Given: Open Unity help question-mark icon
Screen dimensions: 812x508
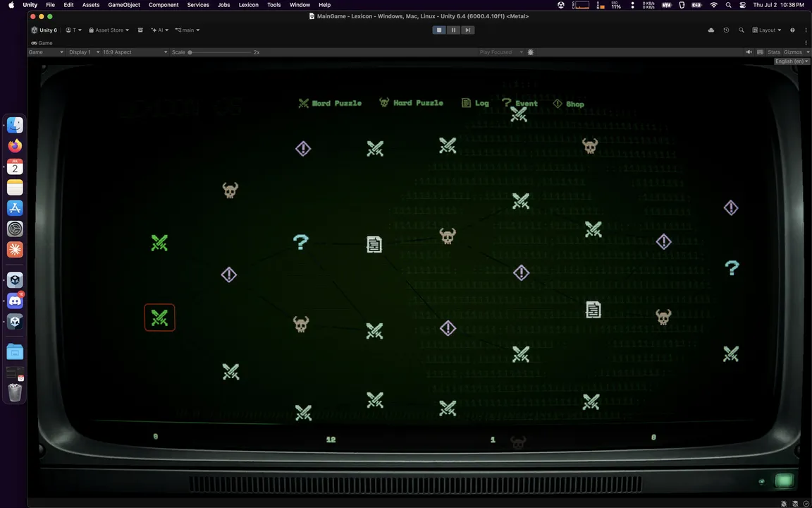Looking at the screenshot, I should pyautogui.click(x=792, y=30).
